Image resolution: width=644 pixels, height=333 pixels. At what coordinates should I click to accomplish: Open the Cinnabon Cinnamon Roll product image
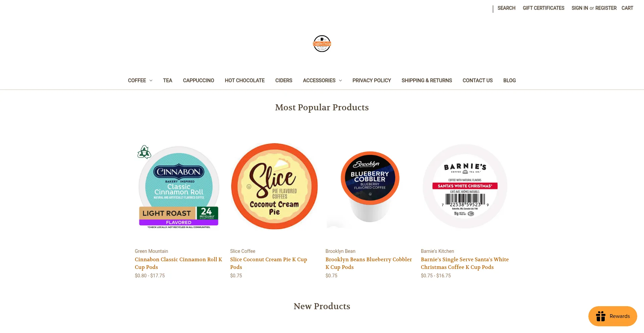(x=179, y=186)
